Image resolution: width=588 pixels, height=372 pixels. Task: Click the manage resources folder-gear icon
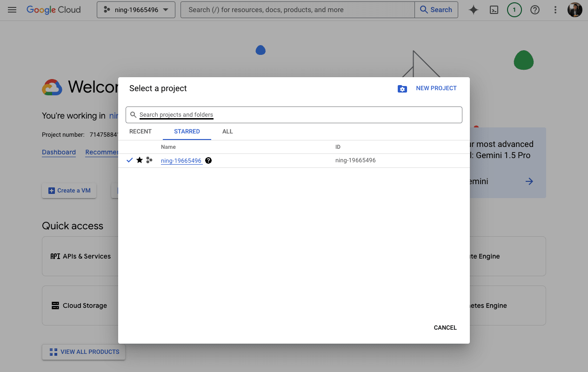[x=402, y=88]
